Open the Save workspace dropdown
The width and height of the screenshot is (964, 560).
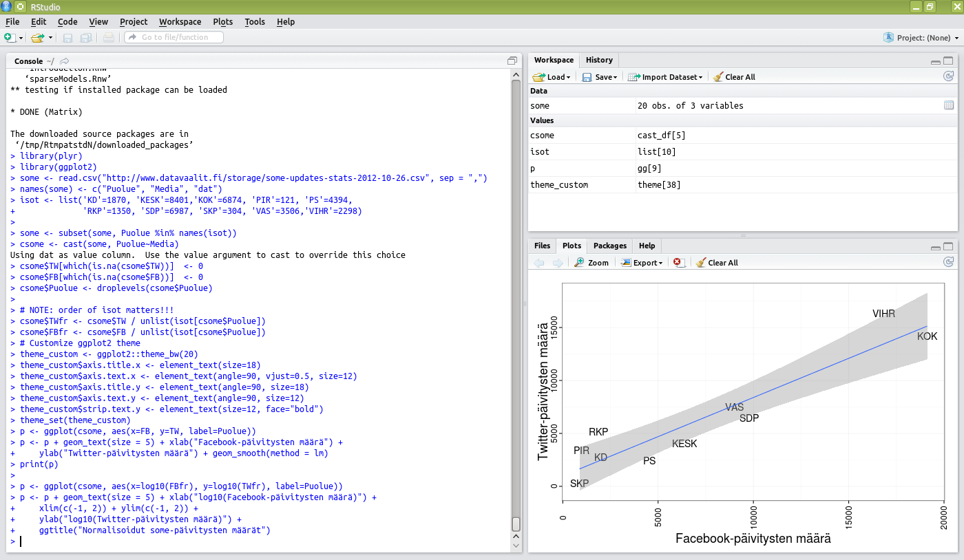click(x=600, y=77)
